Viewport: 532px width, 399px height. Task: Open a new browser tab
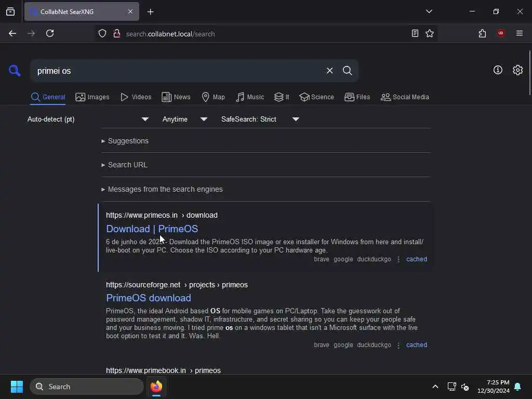click(151, 11)
